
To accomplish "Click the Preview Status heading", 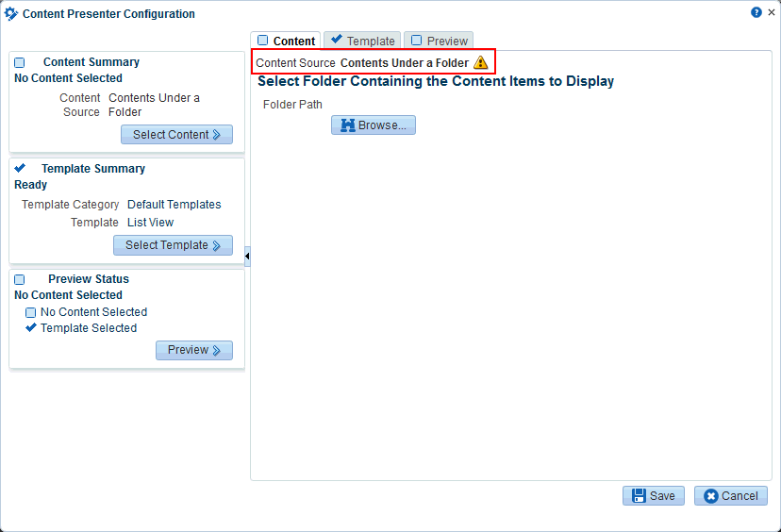I will coord(89,279).
